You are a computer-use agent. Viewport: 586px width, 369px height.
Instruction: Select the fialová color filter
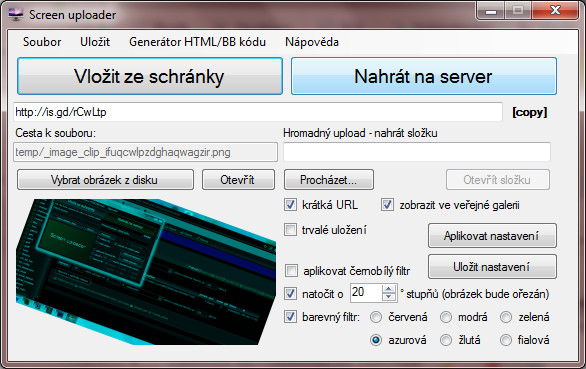point(506,340)
